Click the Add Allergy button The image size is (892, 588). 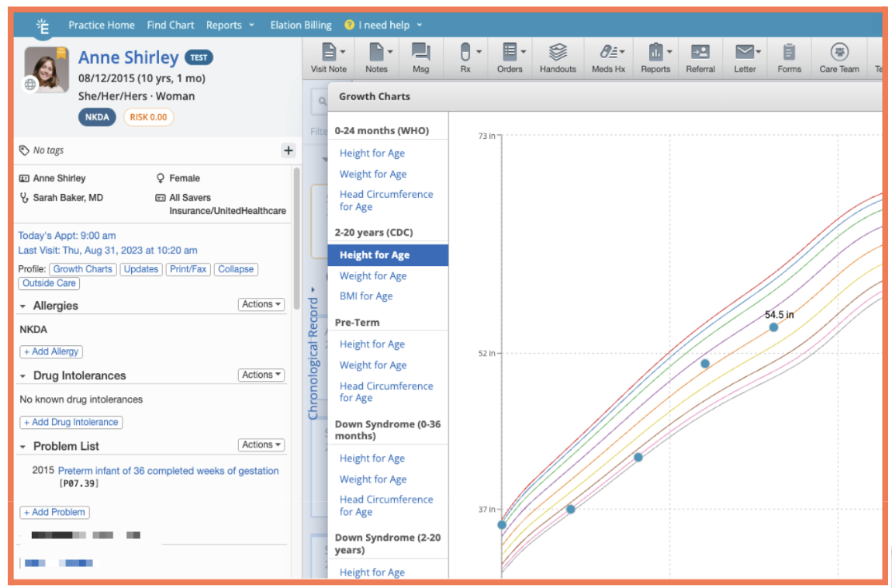[x=51, y=351]
